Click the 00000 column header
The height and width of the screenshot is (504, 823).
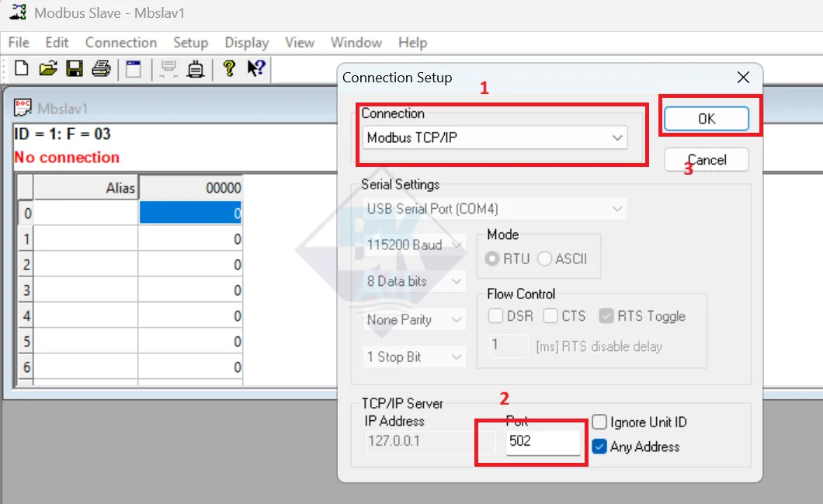pos(190,187)
